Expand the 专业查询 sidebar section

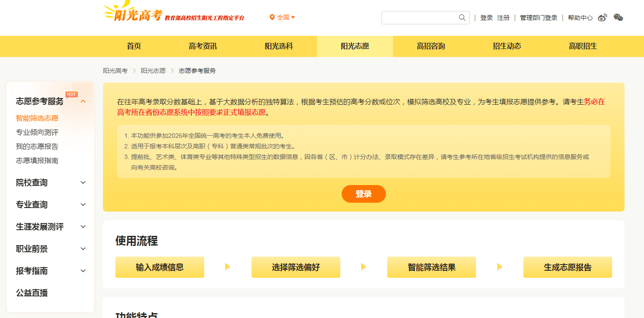click(x=83, y=204)
